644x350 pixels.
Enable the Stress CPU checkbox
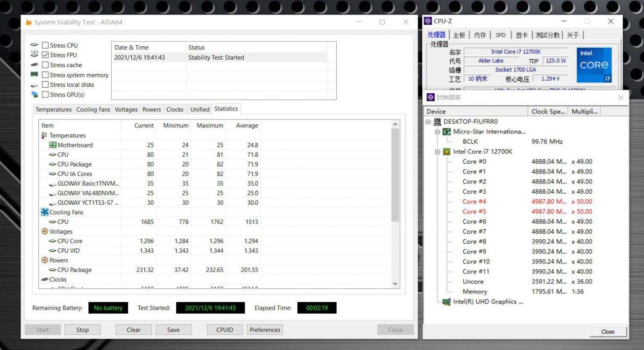45,45
